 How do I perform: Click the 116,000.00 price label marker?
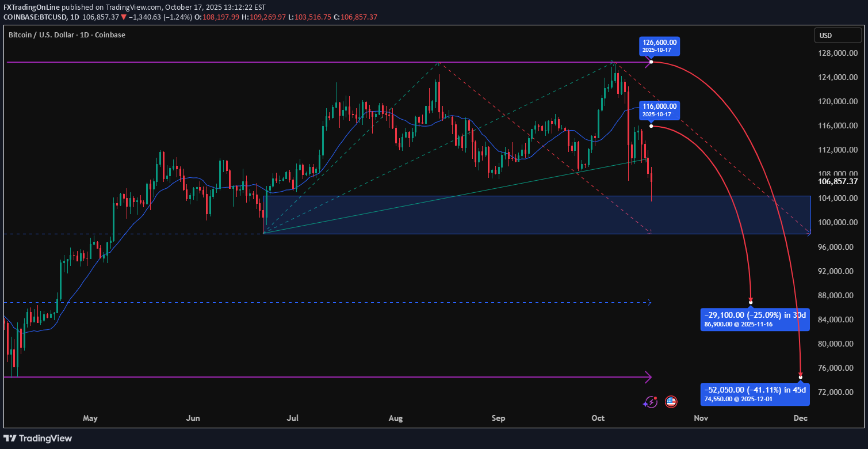(659, 111)
